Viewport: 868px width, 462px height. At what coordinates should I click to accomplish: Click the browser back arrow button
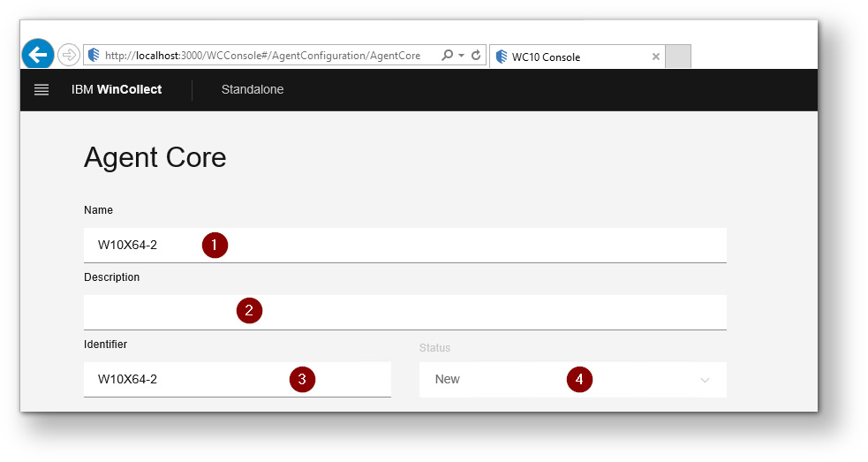coord(38,54)
